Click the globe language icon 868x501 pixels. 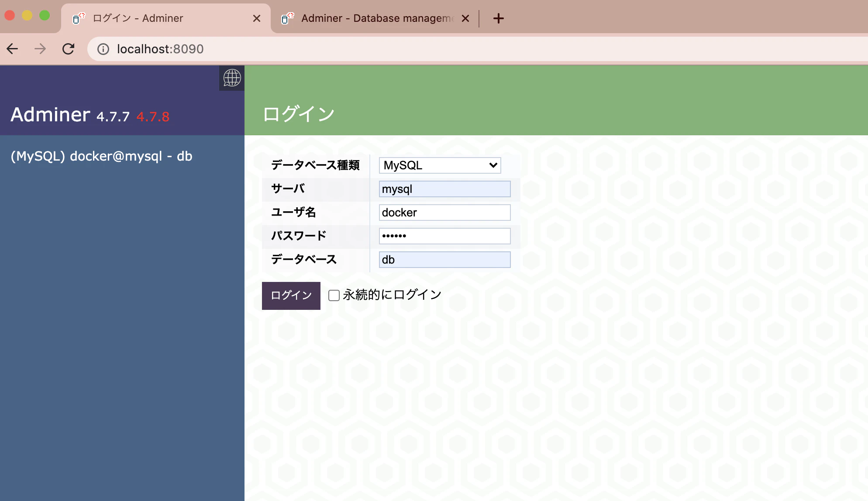click(232, 78)
